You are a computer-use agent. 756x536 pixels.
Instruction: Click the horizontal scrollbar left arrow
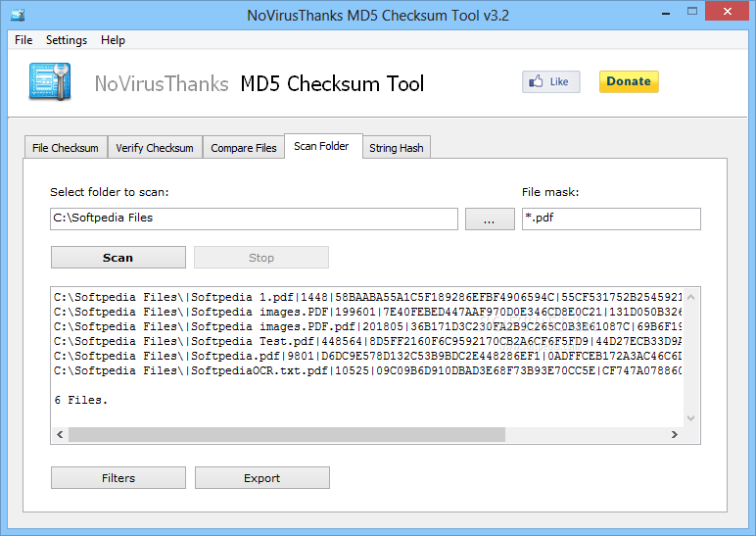(x=60, y=434)
